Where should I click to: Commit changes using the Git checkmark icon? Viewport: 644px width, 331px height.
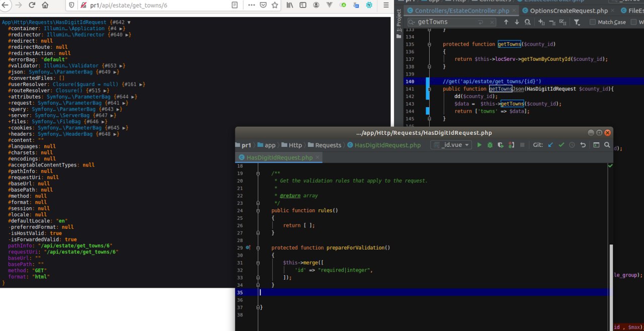[x=561, y=145]
